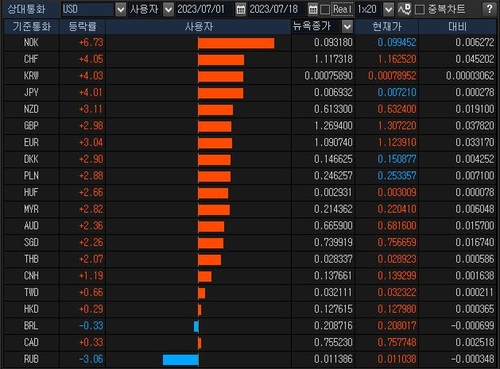
Task: Select the KRW currency row
Action: point(250,76)
